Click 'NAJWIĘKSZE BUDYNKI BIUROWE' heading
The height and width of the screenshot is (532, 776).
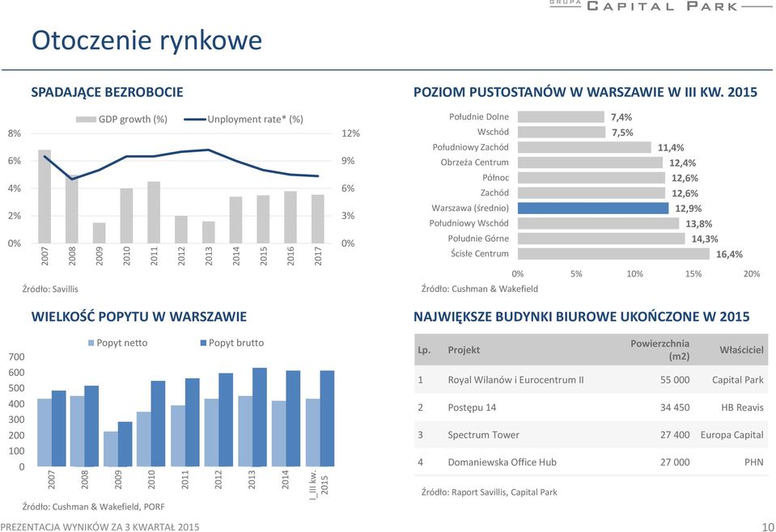pos(582,316)
